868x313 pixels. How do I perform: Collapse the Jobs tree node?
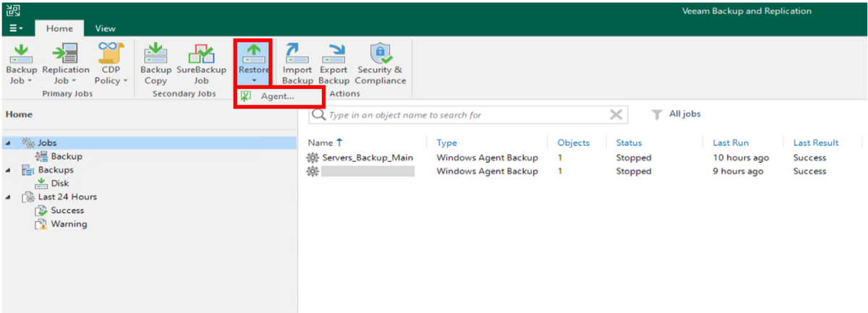pos(8,143)
